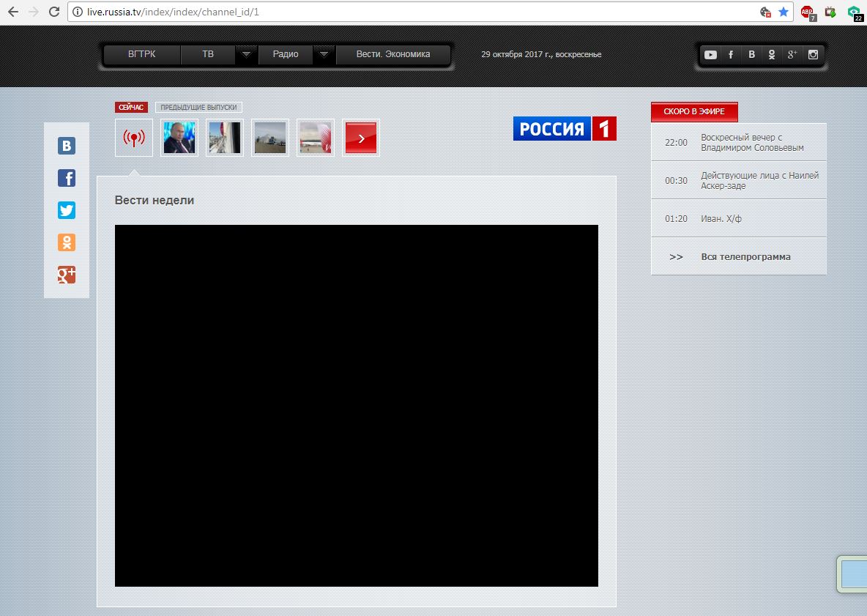Open Facebook page from header icons
867x616 pixels.
(731, 55)
